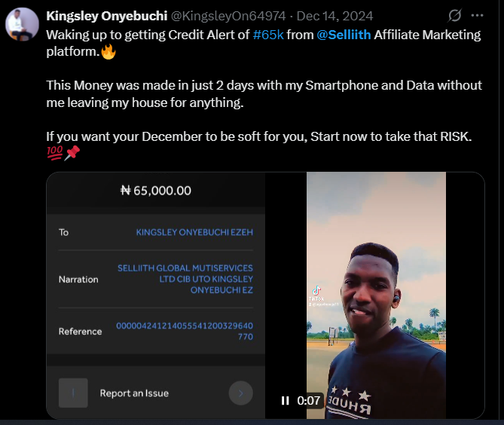Viewport: 504px width, 425px height.
Task: Click the Dec 14, 2024 timestamp
Action: click(x=334, y=16)
